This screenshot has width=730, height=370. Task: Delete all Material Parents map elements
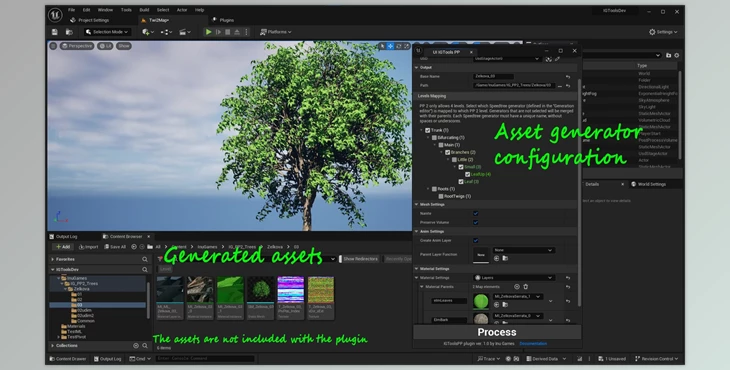[x=526, y=287]
